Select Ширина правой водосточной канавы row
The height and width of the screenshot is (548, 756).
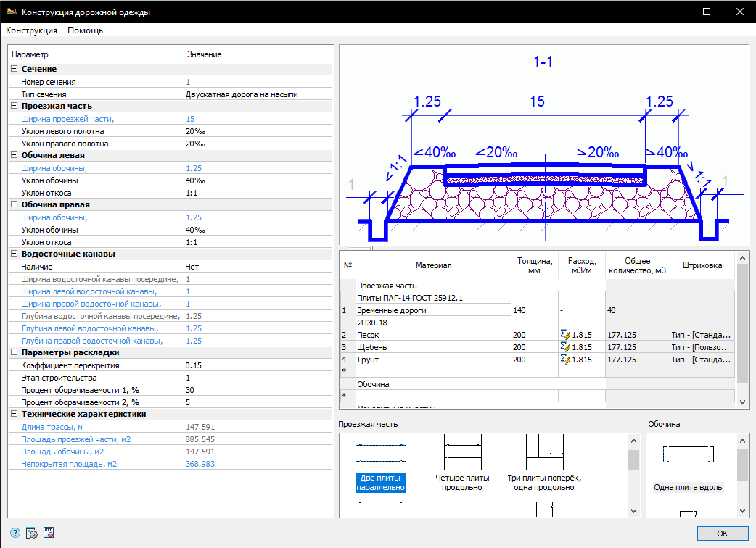click(170, 304)
